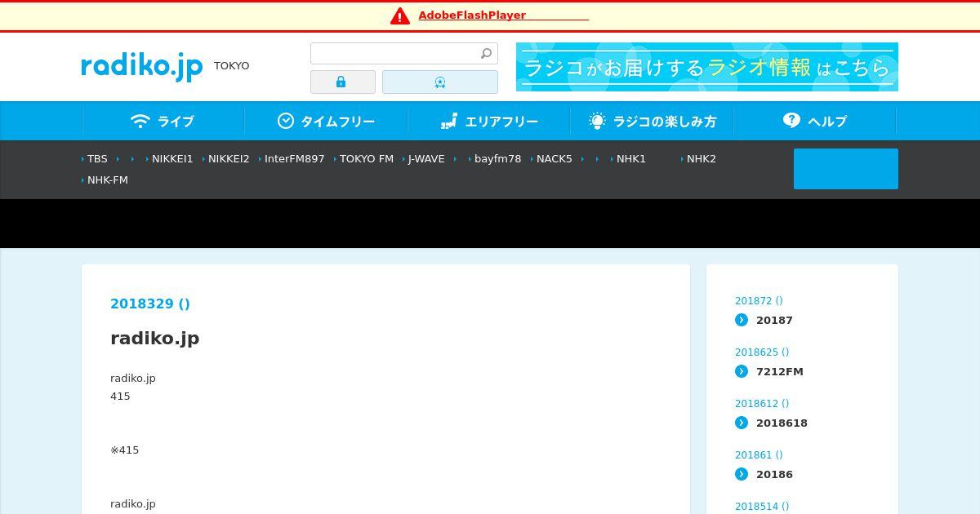This screenshot has width=980, height=514.
Task: Click arrow icon beside 7212FM news item
Action: pos(742,371)
